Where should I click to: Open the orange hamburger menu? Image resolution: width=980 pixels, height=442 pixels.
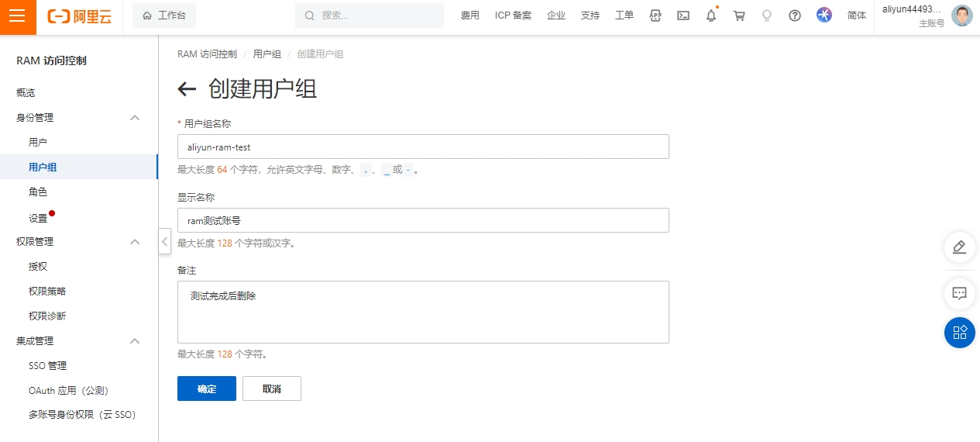pos(18,17)
